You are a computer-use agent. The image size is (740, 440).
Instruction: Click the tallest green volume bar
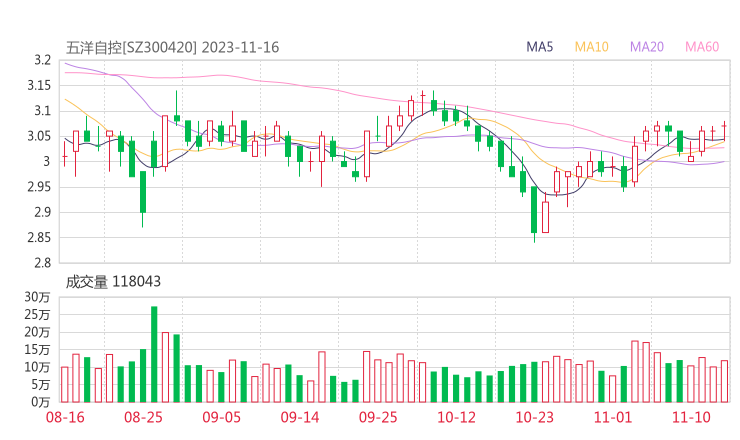pyautogui.click(x=154, y=354)
